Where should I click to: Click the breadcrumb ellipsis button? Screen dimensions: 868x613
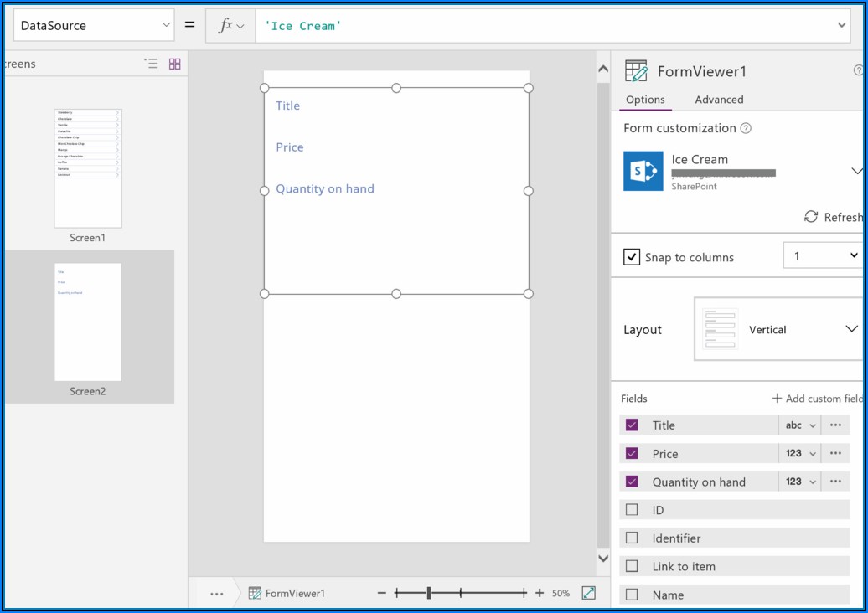tap(217, 594)
